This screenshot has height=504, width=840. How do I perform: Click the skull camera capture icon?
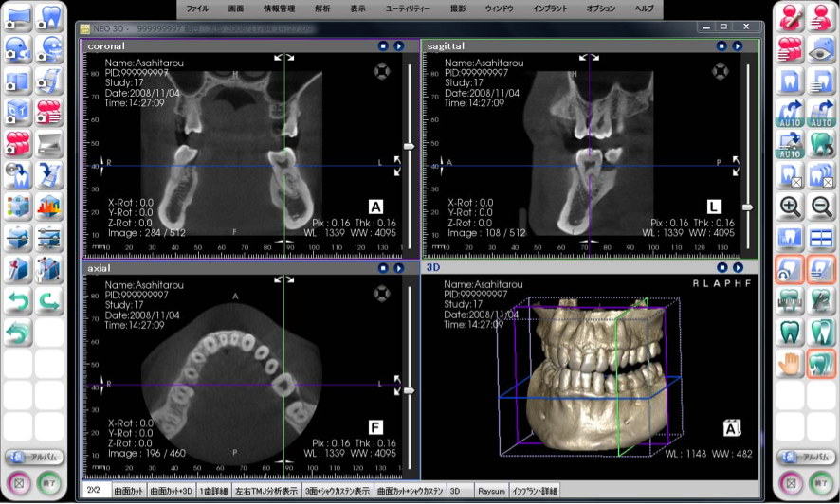pyautogui.click(x=50, y=49)
